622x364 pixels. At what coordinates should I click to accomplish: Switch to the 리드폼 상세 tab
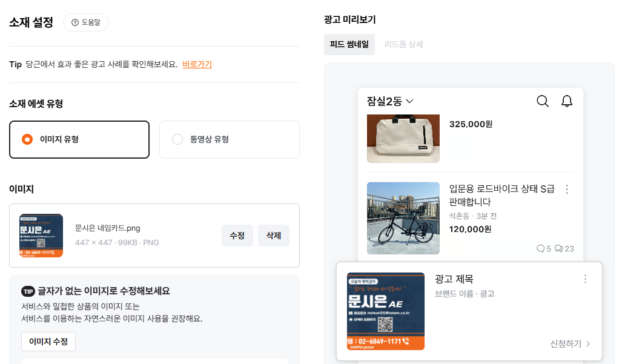point(404,44)
